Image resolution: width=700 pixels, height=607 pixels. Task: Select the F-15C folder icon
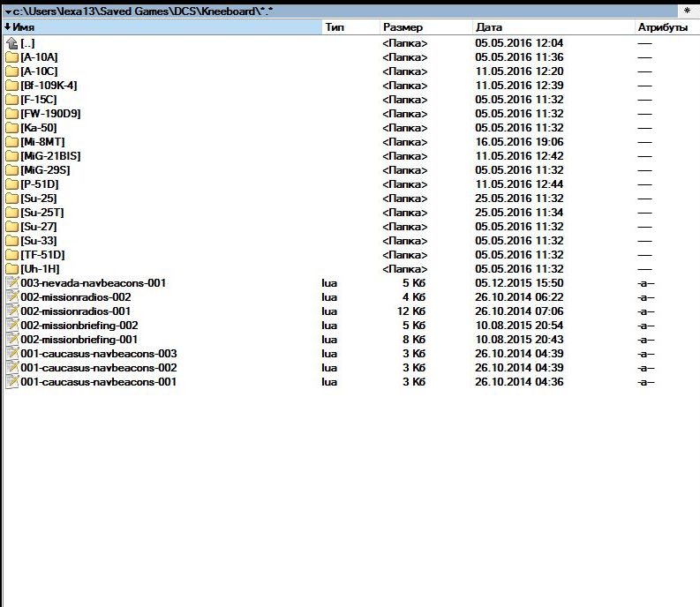pyautogui.click(x=12, y=100)
